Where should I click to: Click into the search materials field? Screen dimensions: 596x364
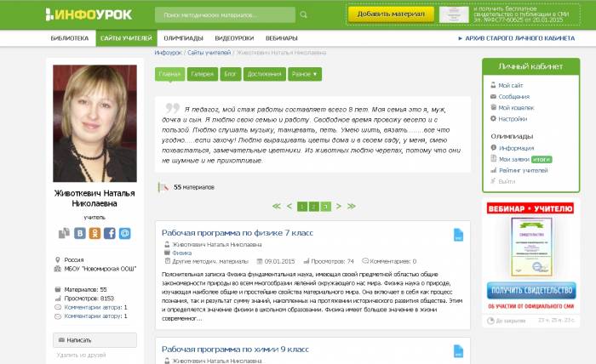(x=225, y=14)
